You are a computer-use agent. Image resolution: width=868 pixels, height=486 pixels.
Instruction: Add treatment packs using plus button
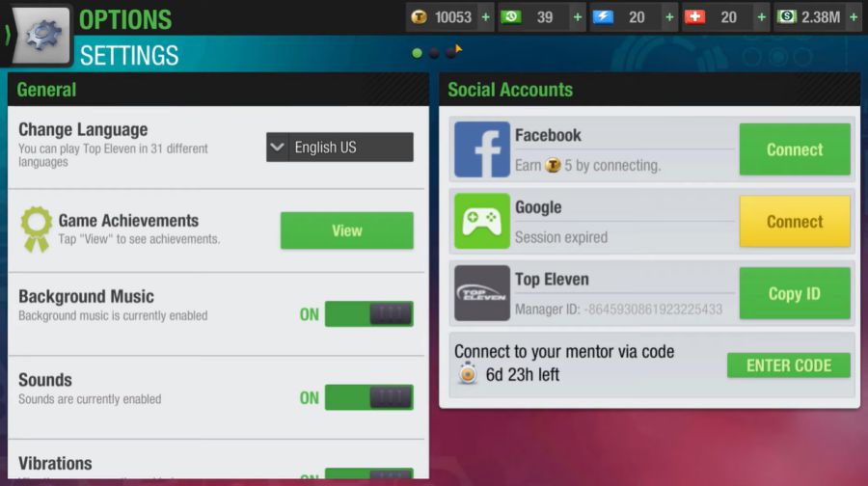(762, 17)
